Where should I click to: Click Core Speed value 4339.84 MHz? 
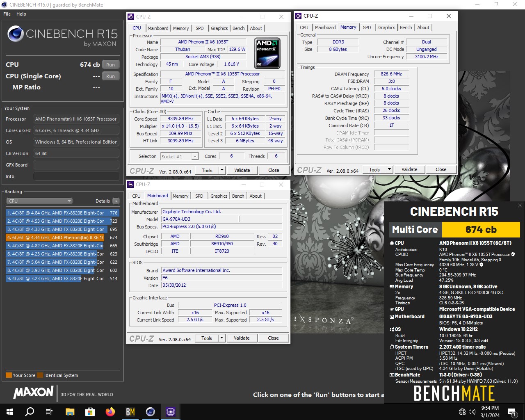[x=180, y=119]
